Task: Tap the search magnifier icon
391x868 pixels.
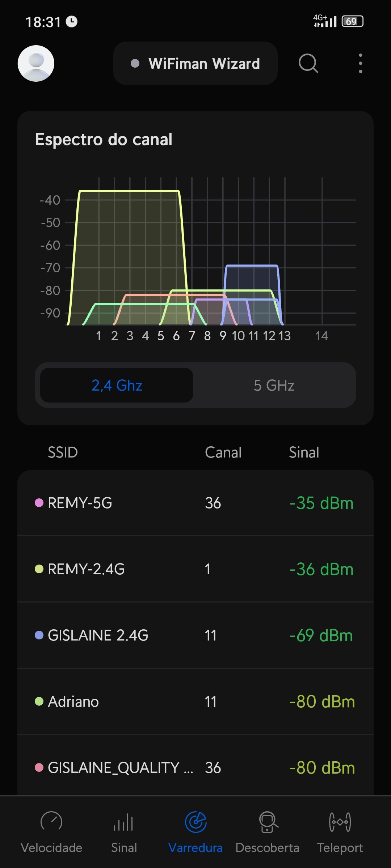Action: pyautogui.click(x=308, y=64)
